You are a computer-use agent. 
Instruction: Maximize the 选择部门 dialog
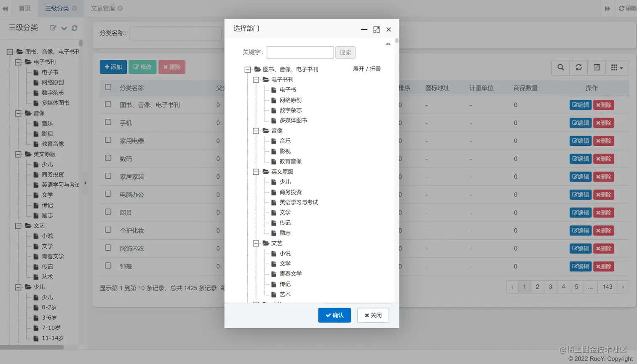point(377,29)
